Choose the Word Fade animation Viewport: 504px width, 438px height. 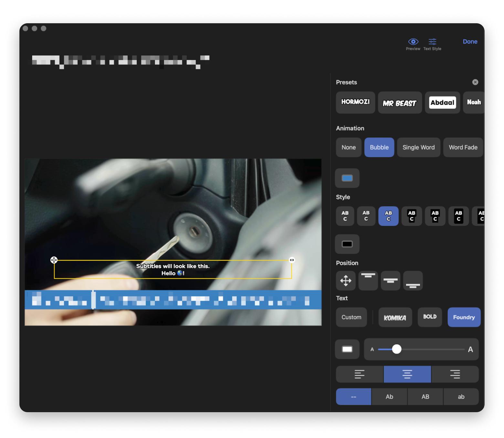point(463,147)
